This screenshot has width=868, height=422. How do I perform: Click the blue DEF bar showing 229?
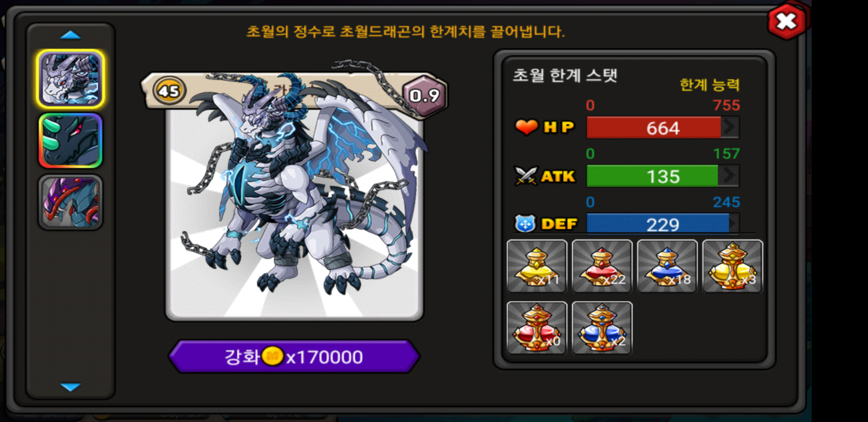click(663, 224)
